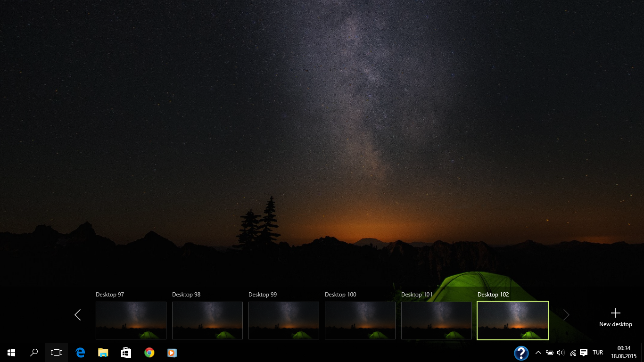Open File Explorer from taskbar
The width and height of the screenshot is (644, 362).
[x=103, y=353]
